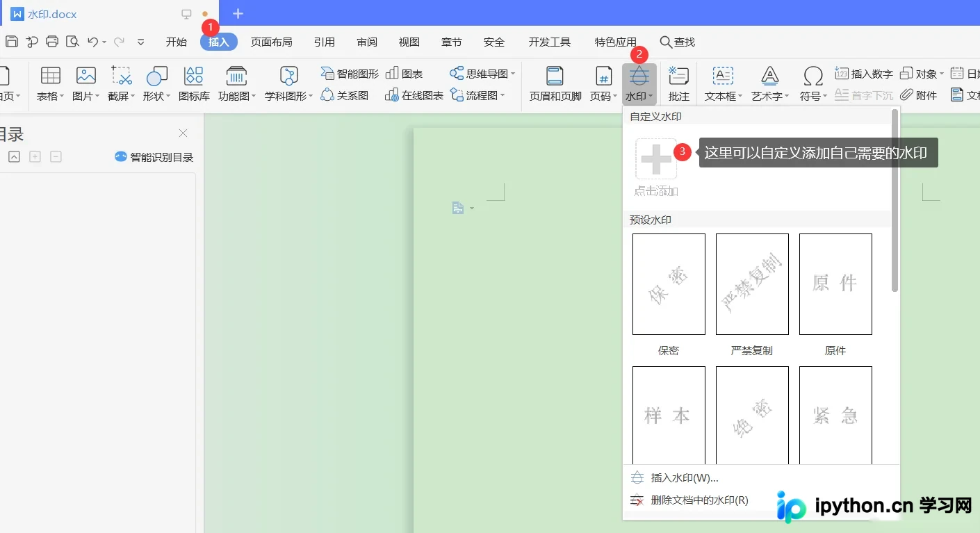Click the 思维导图 mind map button

[482, 74]
